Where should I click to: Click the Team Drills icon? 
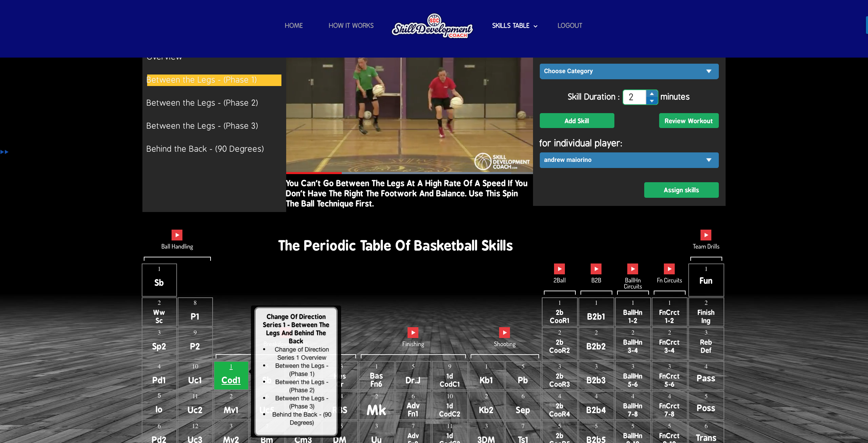click(706, 234)
